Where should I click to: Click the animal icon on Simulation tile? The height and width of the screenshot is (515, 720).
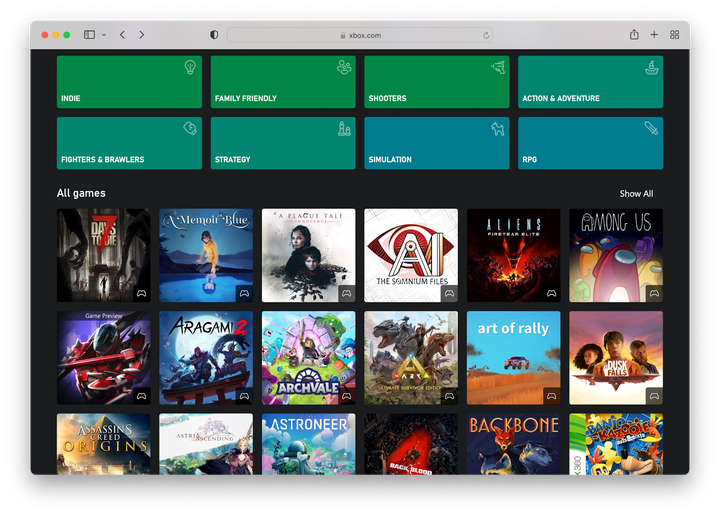498,129
